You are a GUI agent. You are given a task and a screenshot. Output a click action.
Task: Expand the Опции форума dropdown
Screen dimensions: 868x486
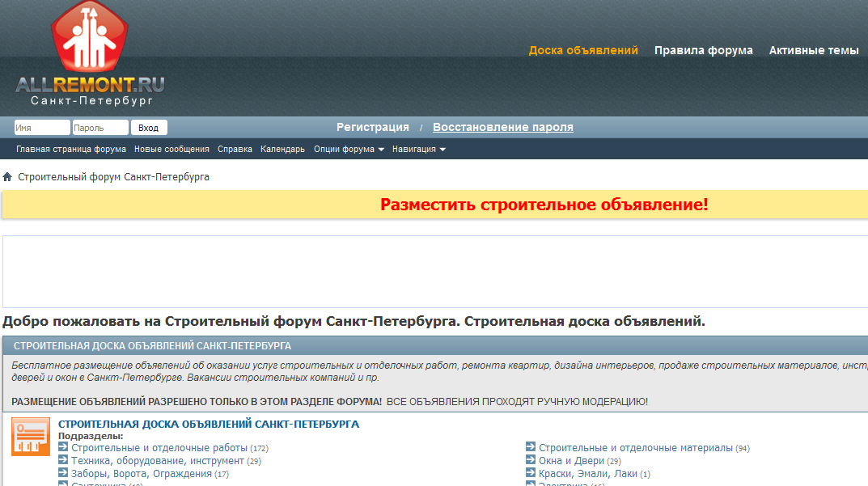point(349,150)
